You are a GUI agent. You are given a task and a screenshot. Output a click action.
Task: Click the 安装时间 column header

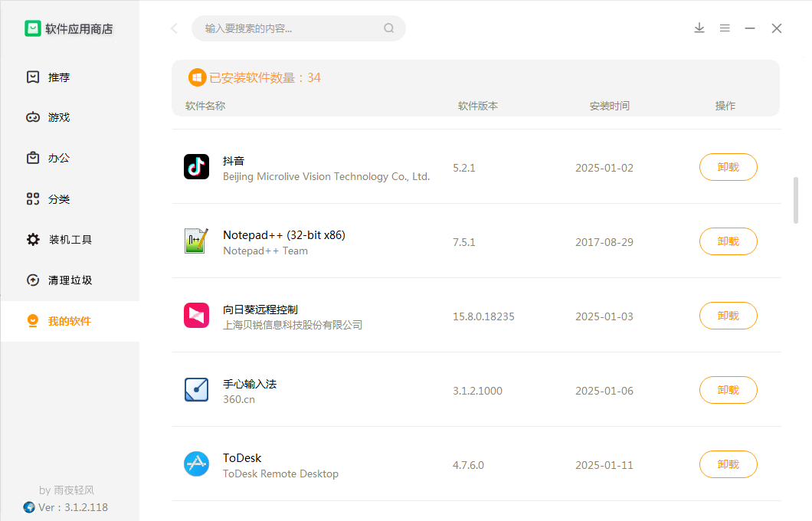[x=610, y=106]
